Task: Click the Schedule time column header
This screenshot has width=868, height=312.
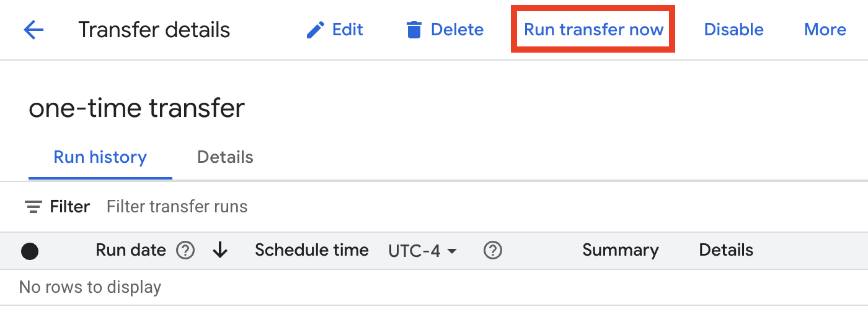Action: (312, 250)
